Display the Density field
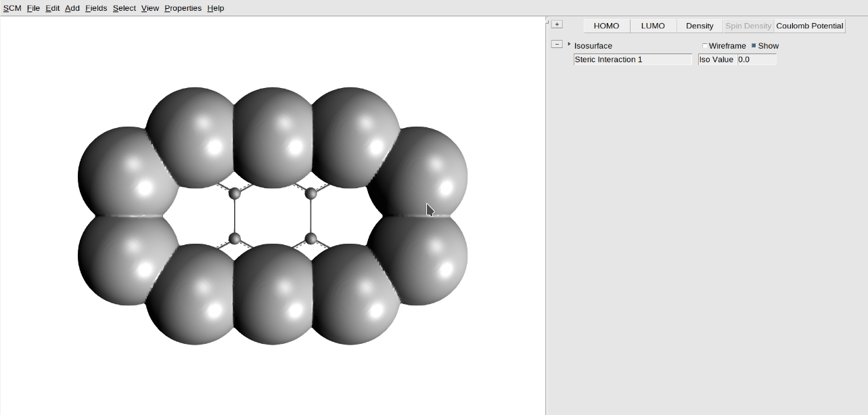This screenshot has height=415, width=868. pos(699,25)
